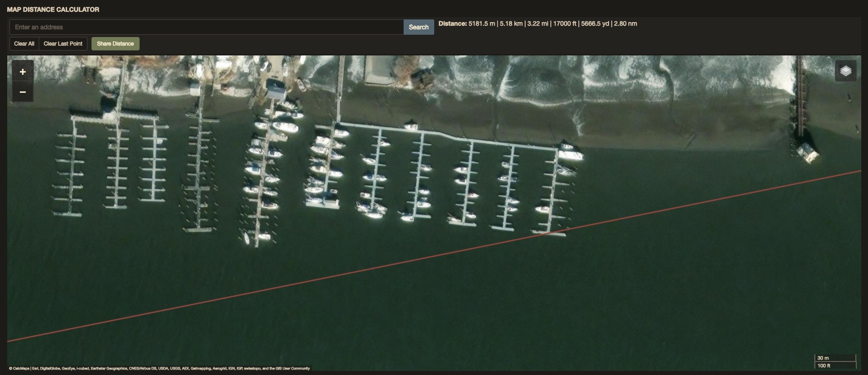This screenshot has height=375, width=868.
Task: Click the Search button
Action: pyautogui.click(x=418, y=27)
